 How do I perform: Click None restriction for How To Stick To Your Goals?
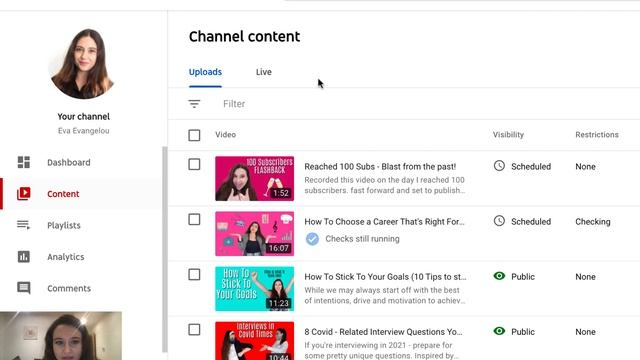(x=585, y=277)
